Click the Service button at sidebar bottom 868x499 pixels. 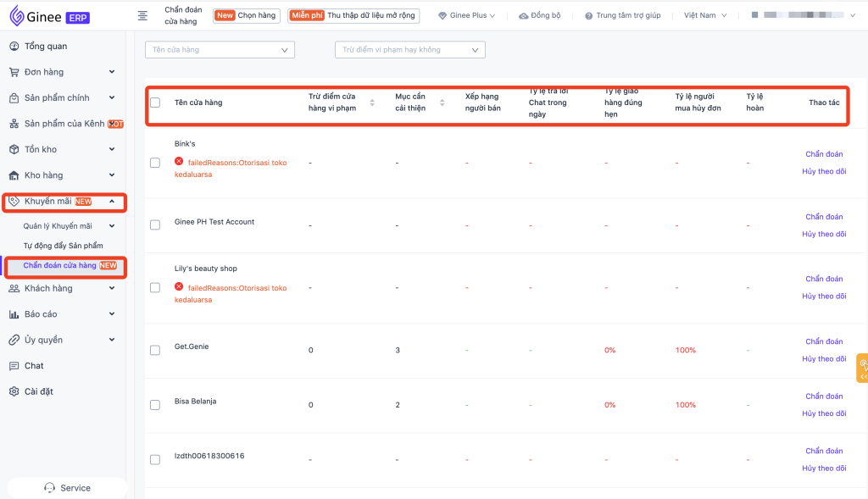click(x=67, y=488)
